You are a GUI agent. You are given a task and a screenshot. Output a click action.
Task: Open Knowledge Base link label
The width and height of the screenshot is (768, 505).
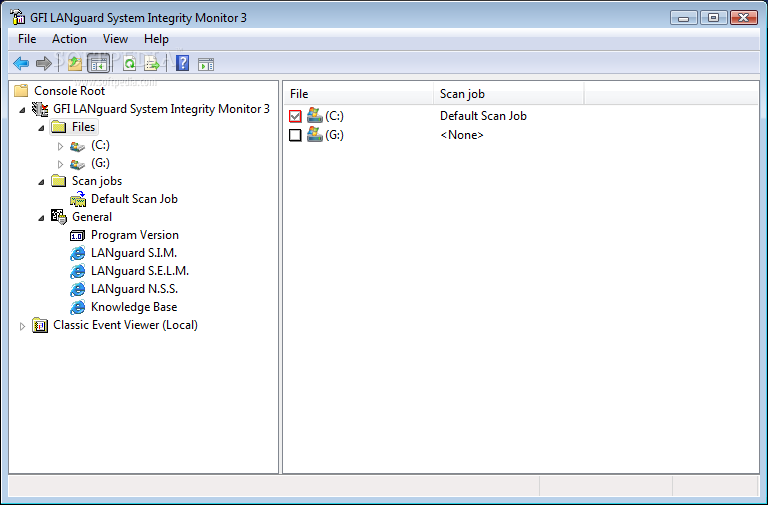coord(134,307)
